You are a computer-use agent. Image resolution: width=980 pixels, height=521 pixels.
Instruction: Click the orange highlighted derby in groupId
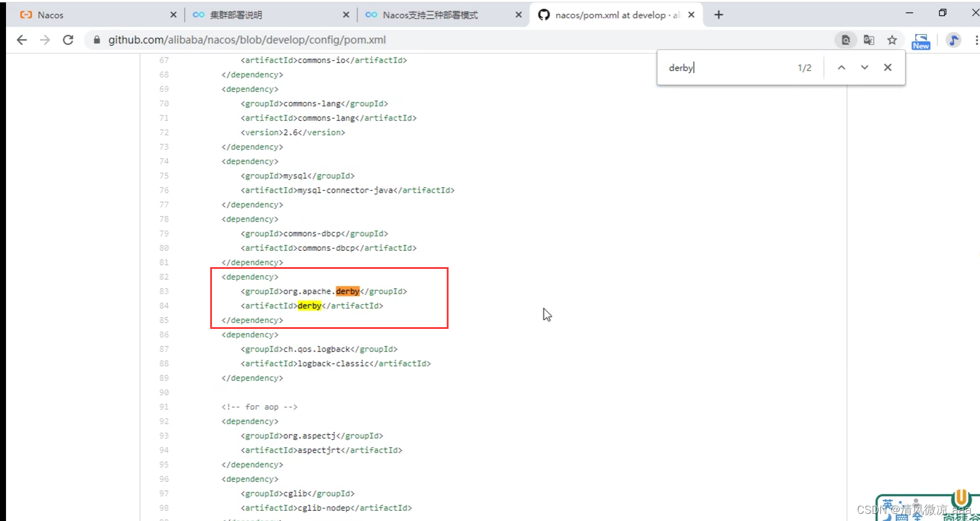(348, 291)
